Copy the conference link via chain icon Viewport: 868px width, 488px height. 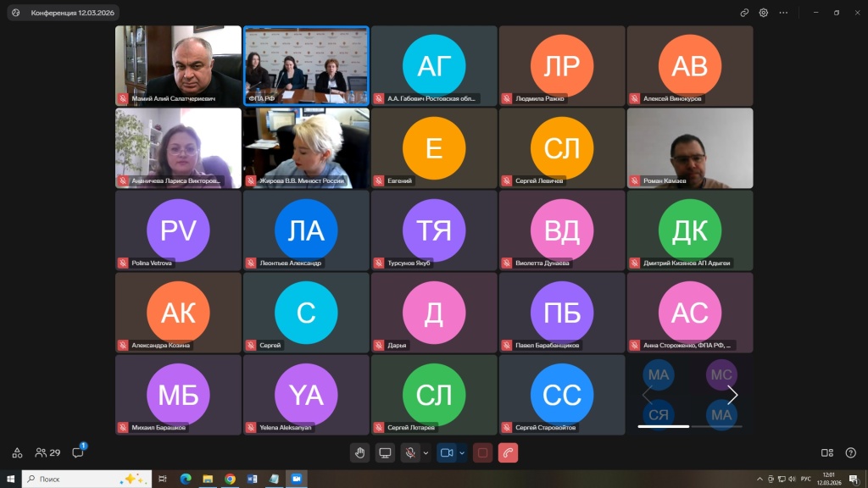click(x=744, y=13)
